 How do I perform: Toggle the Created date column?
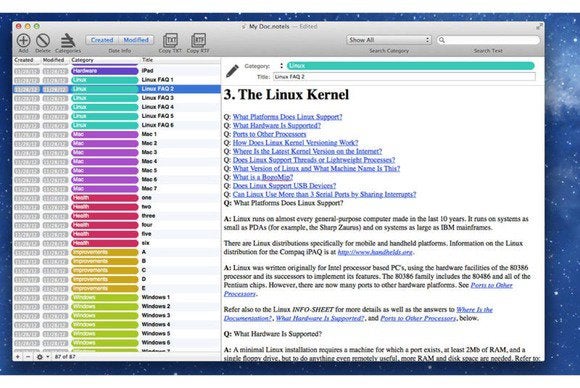pos(102,40)
